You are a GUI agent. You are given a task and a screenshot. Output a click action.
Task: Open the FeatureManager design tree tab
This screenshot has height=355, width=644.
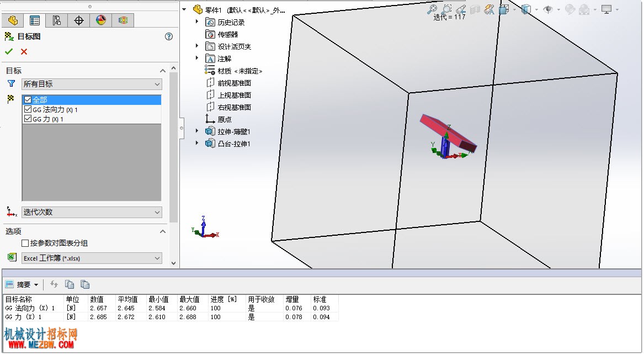click(13, 20)
